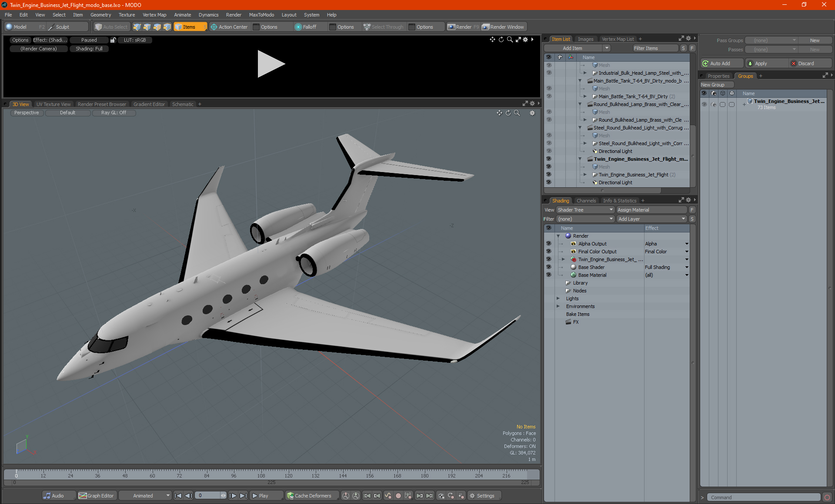
Task: Click the record keyframe circle icon
Action: (x=398, y=496)
